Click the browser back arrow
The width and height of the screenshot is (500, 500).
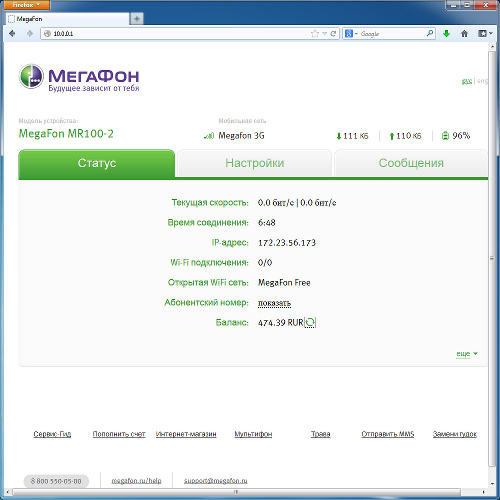point(13,33)
